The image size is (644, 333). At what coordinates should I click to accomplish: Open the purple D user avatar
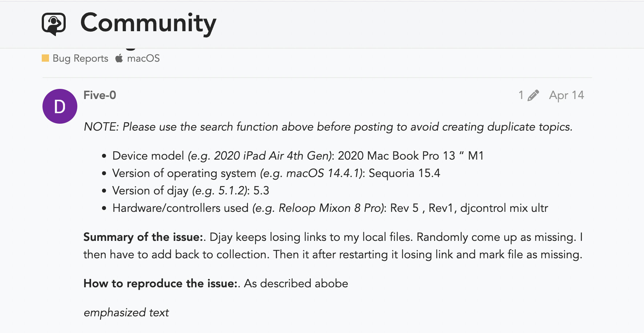pos(60,106)
